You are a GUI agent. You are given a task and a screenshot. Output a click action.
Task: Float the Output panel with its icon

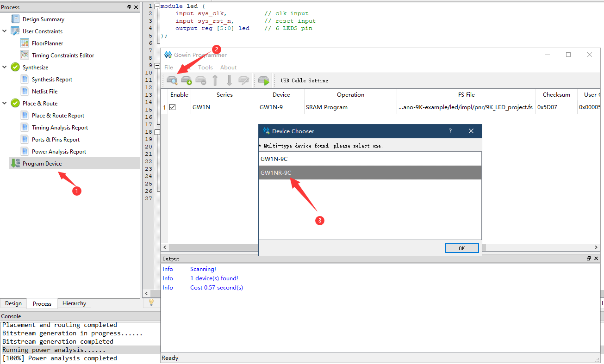click(x=589, y=259)
